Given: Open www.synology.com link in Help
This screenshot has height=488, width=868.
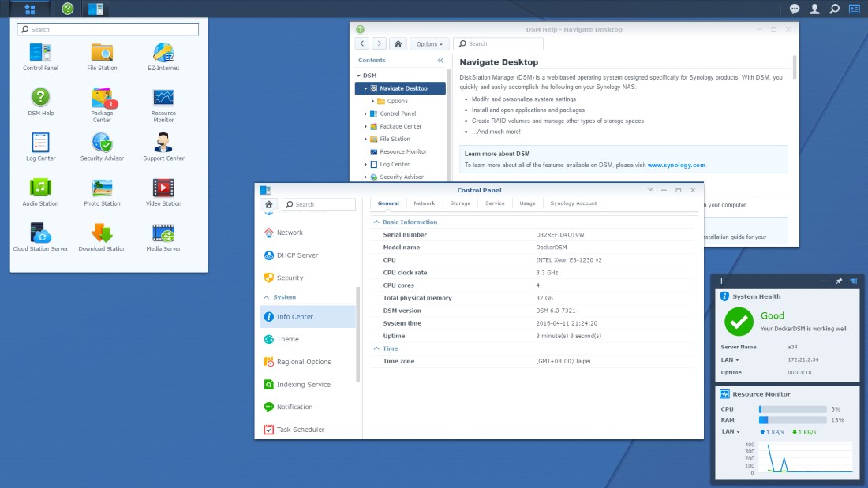Looking at the screenshot, I should [676, 165].
